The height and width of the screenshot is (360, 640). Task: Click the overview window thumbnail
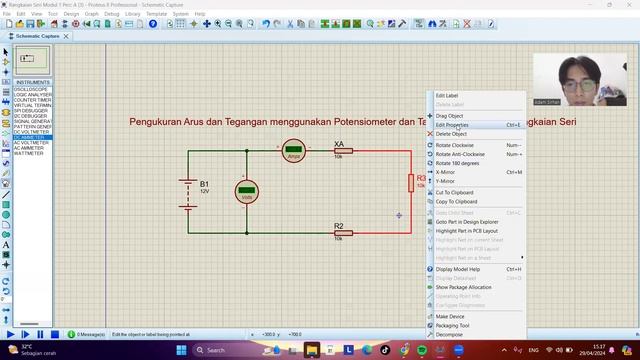32,60
